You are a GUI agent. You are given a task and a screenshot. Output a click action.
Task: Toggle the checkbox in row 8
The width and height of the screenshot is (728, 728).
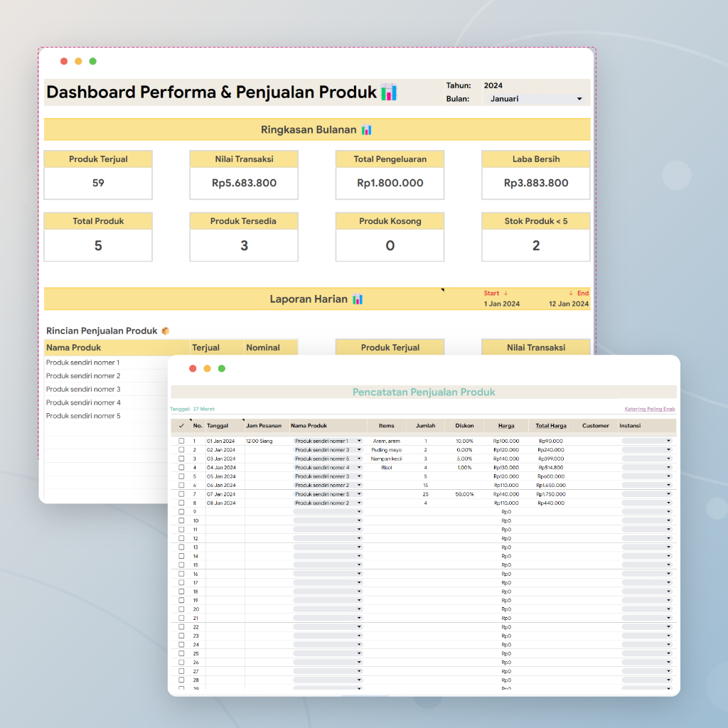(181, 503)
